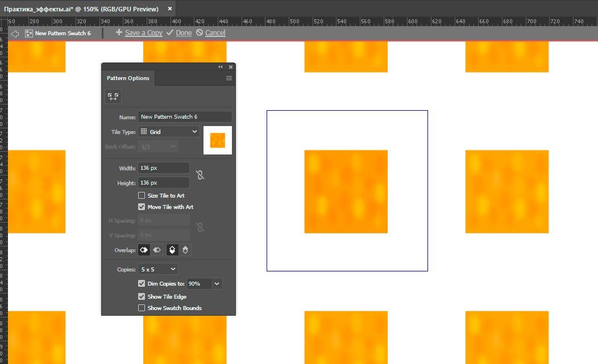Click the checkmark icon next to Done
This screenshot has height=364, width=598.
170,32
